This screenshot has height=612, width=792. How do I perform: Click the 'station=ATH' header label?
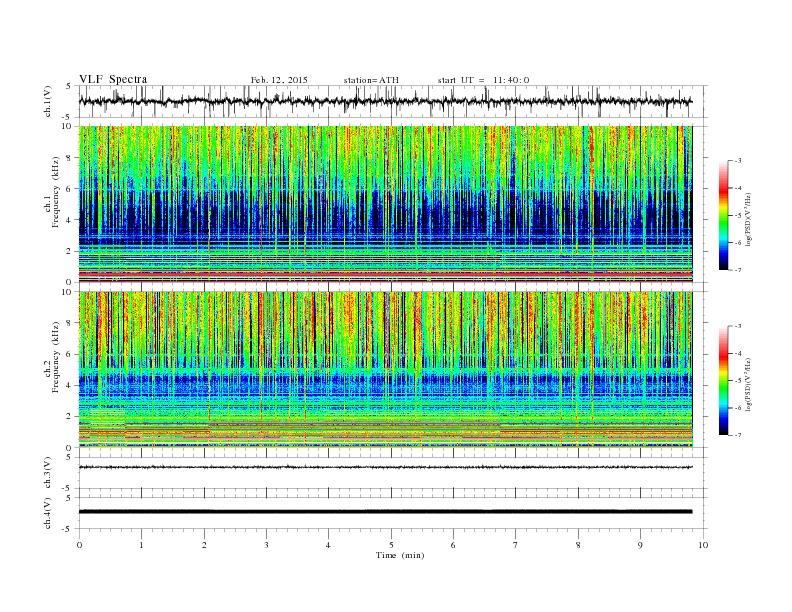[371, 80]
